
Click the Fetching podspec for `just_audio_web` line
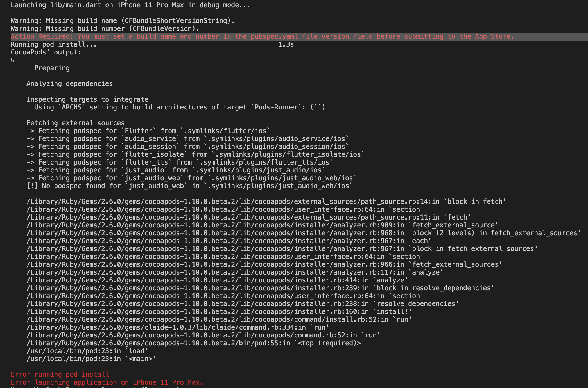(x=191, y=178)
